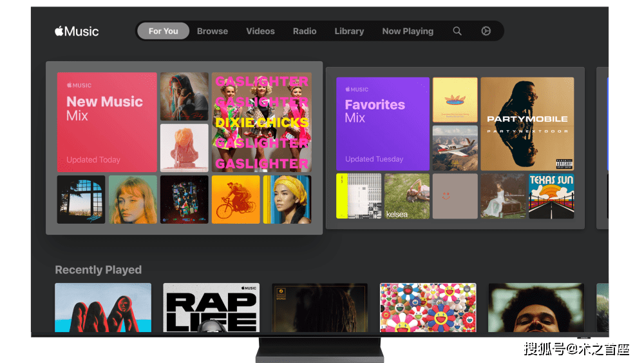Open the orange cyclist album cover

236,200
